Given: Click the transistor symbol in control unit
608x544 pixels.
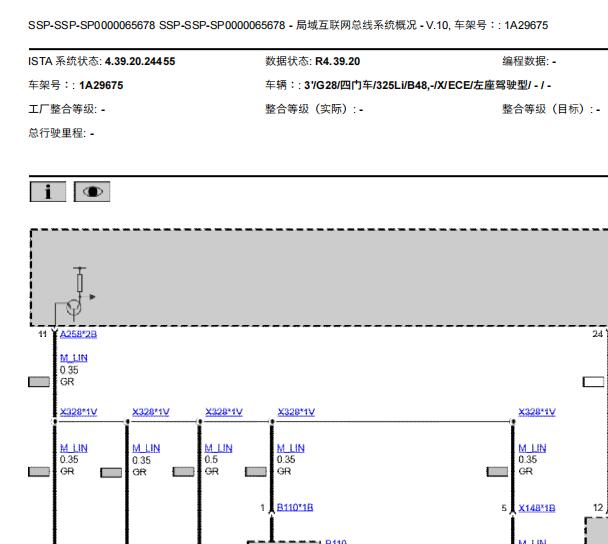Looking at the screenshot, I should click(x=73, y=307).
